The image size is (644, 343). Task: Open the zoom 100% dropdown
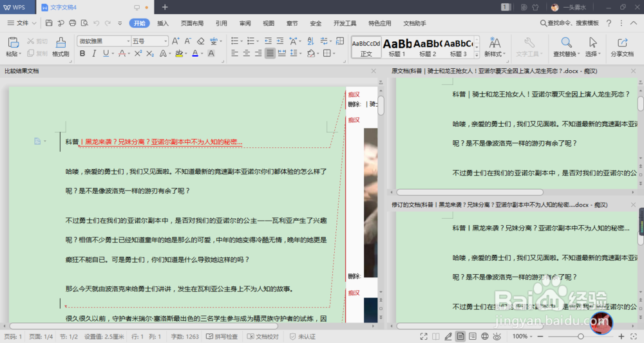point(522,337)
